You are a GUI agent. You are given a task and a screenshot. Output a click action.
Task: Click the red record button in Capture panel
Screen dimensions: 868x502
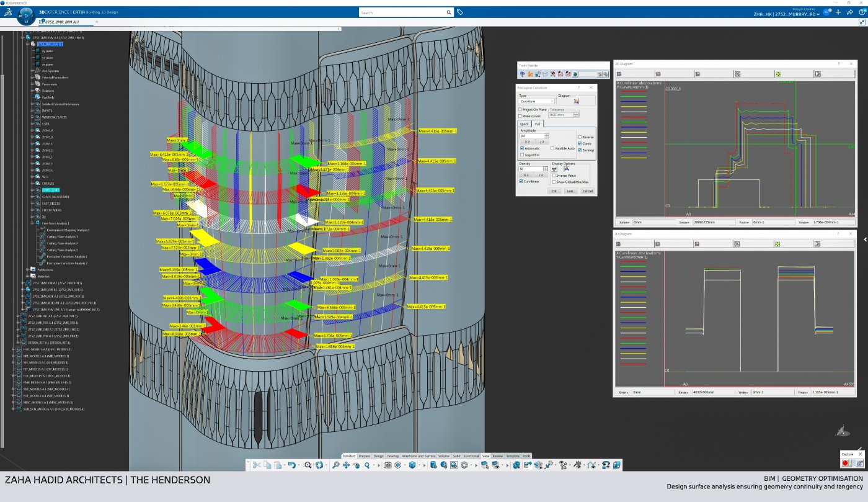tap(845, 463)
